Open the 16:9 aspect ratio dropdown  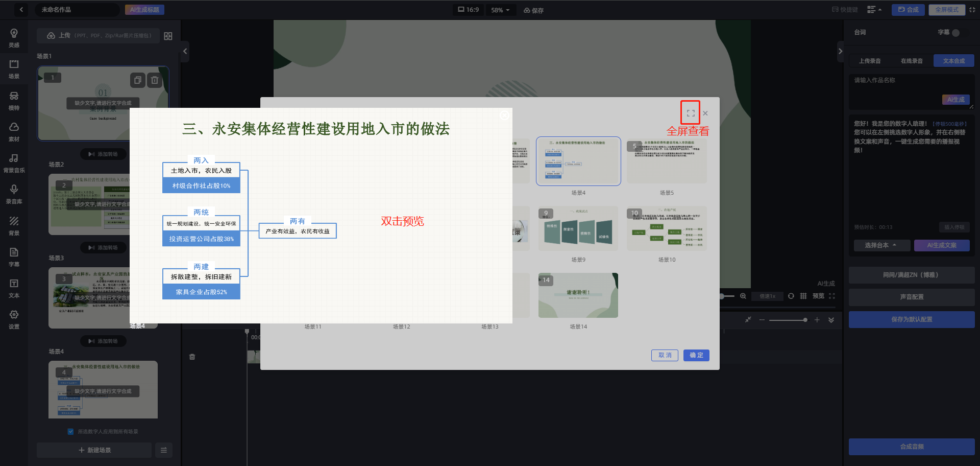(468, 10)
